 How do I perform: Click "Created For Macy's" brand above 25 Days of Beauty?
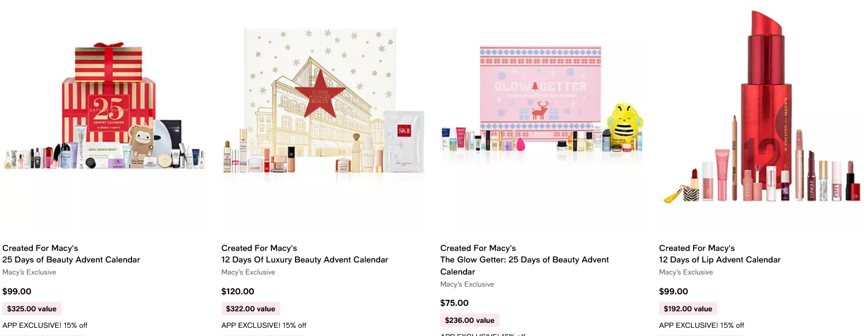40,248
